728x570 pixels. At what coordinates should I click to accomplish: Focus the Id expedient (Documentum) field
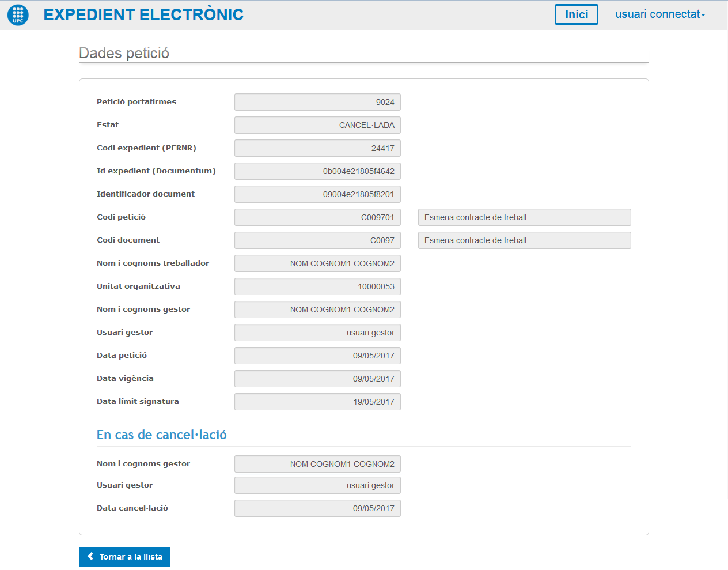point(317,171)
